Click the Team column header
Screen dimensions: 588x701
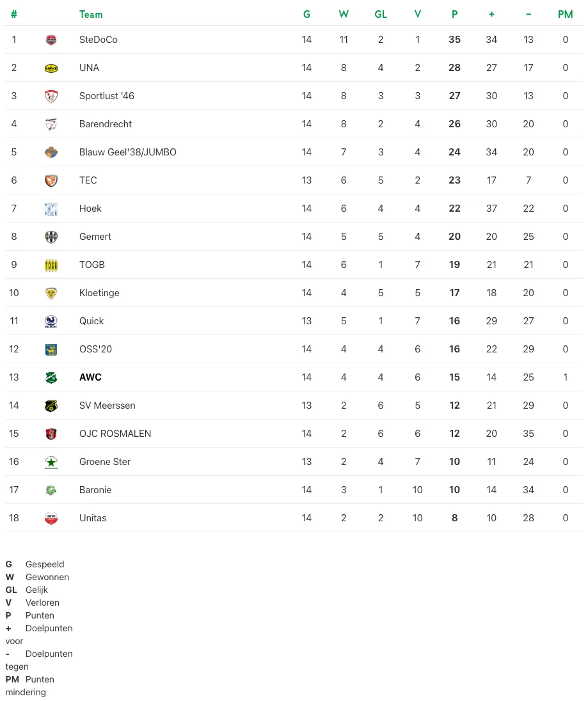[91, 14]
